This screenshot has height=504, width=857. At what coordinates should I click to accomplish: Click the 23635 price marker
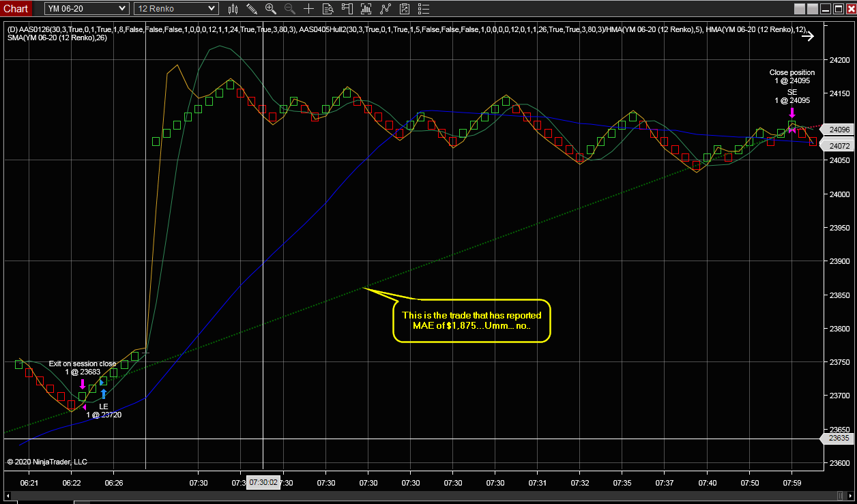tap(838, 439)
